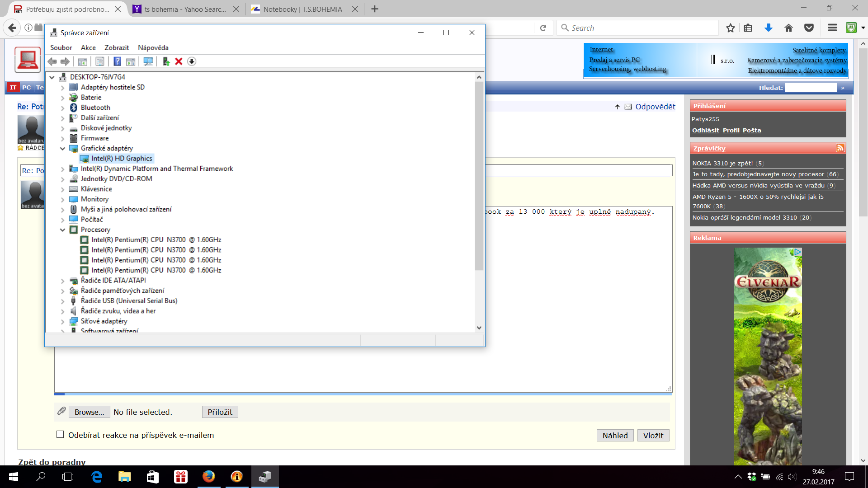This screenshot has height=488, width=868.
Task: Click Firefox icon in the taskbar
Action: click(208, 476)
